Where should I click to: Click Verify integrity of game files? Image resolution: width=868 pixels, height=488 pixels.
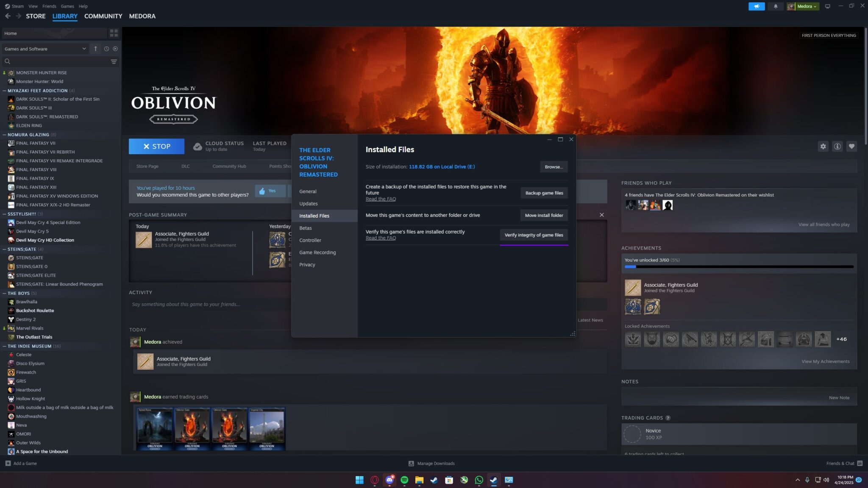pyautogui.click(x=534, y=235)
